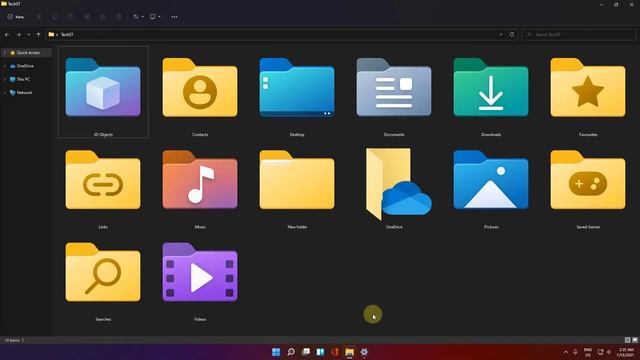Expand the Quick access tree node
This screenshot has height=360, width=640.
tap(5, 53)
